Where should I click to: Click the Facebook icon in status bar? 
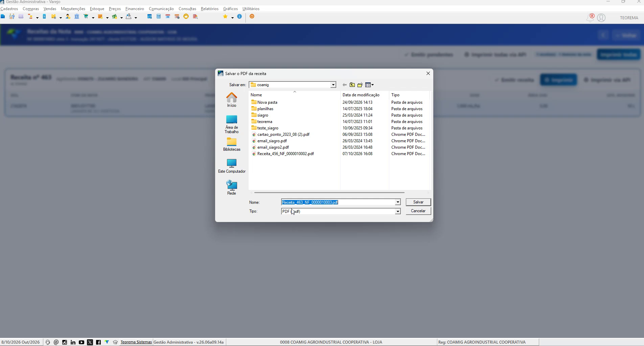pyautogui.click(x=98, y=342)
